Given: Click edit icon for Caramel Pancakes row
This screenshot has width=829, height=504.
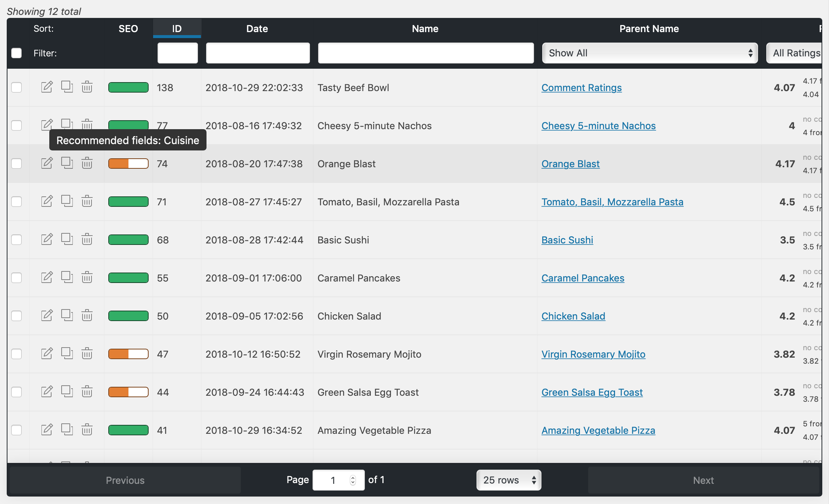Looking at the screenshot, I should coord(47,277).
